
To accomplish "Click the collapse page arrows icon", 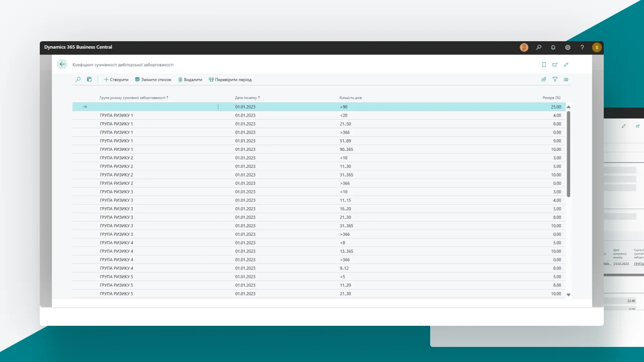I will 566,65.
